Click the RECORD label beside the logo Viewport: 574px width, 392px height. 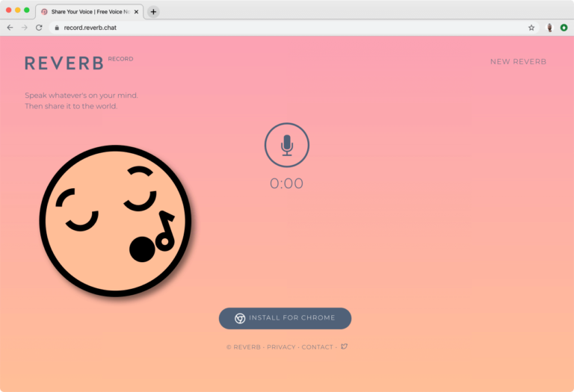(x=120, y=59)
